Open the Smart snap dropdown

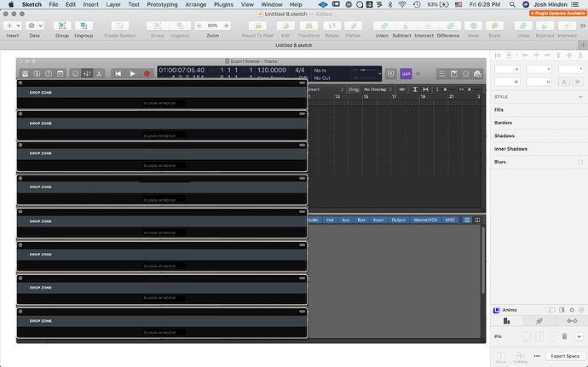[326, 89]
